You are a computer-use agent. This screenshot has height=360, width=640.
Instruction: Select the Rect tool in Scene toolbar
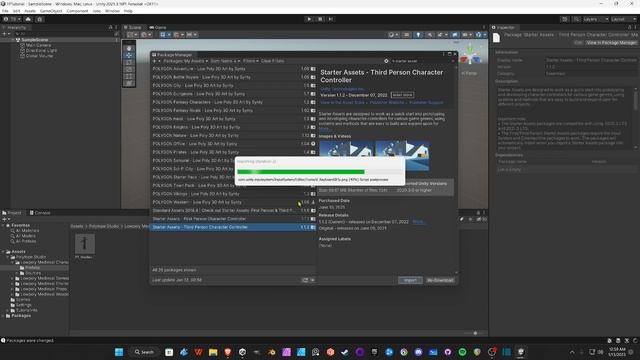[129, 76]
